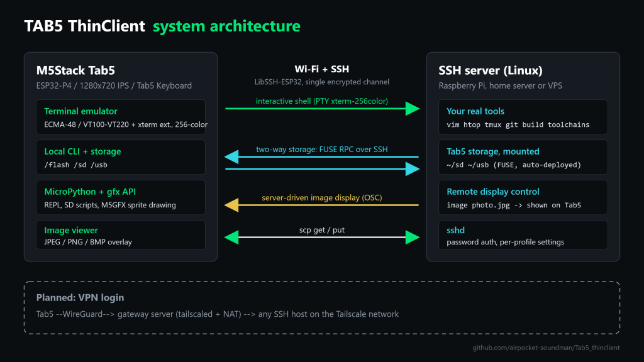Click the 'TAB5 ThinClient' title text
Image resolution: width=644 pixels, height=362 pixels.
click(85, 26)
